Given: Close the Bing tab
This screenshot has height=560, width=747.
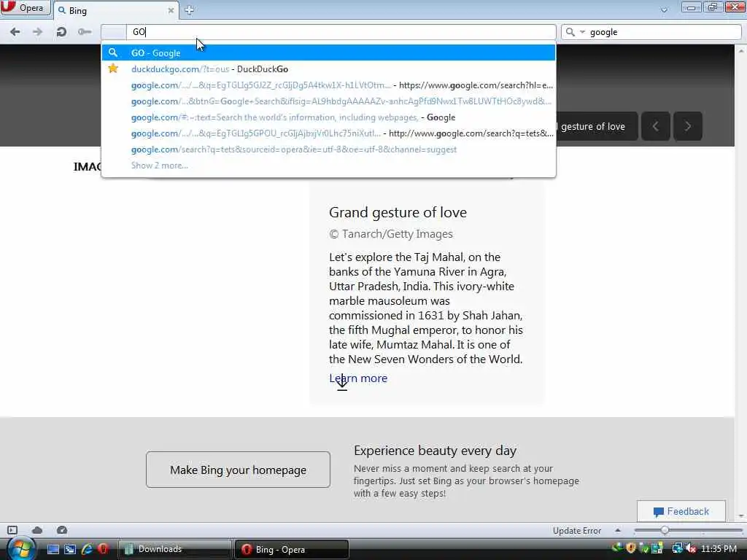Looking at the screenshot, I should (x=171, y=10).
